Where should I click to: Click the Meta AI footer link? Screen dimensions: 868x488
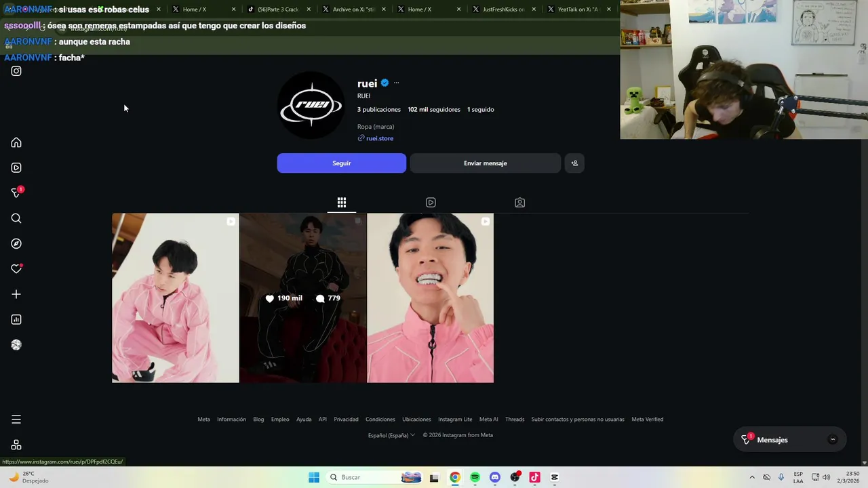click(489, 420)
